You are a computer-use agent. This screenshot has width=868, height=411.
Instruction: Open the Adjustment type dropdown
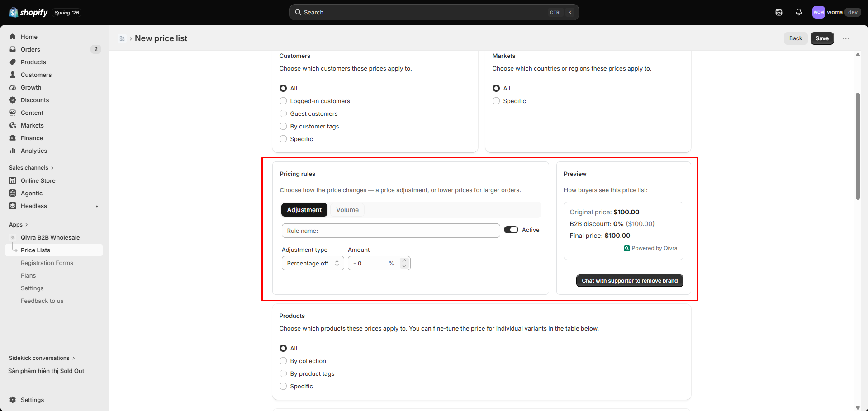pos(313,263)
